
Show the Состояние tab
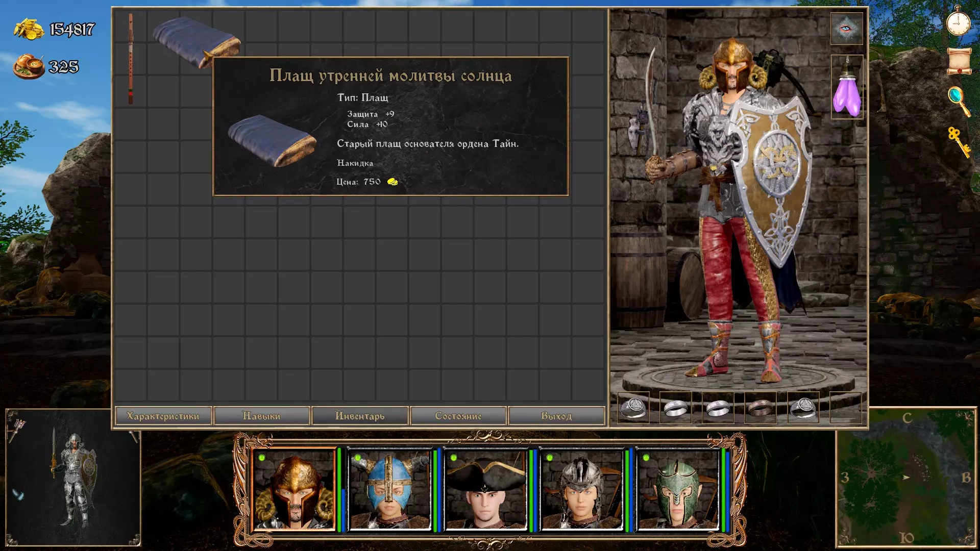tap(458, 416)
